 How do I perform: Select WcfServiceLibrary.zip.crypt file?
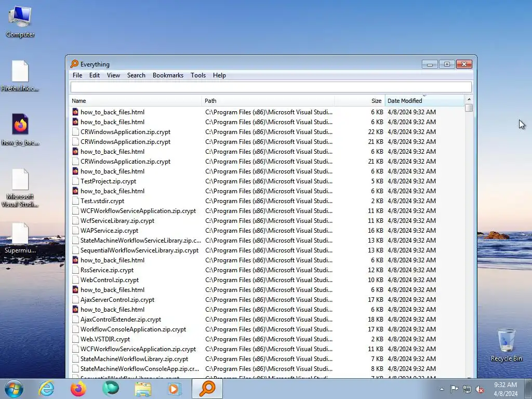point(267,220)
